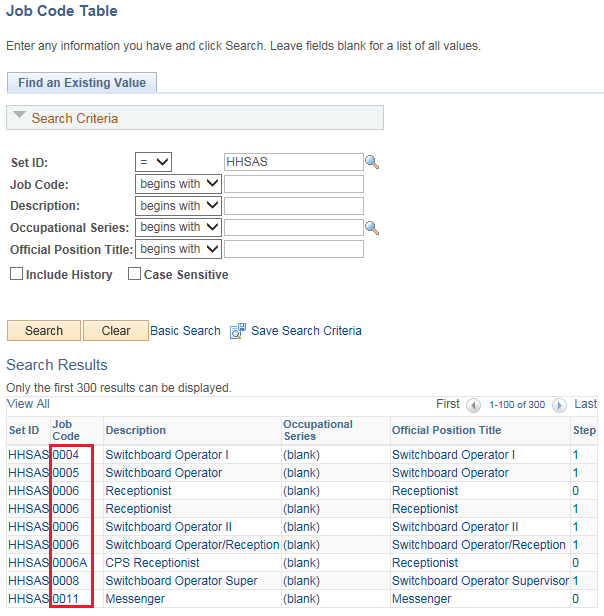
Task: Switch to Basic Search link
Action: [x=185, y=331]
